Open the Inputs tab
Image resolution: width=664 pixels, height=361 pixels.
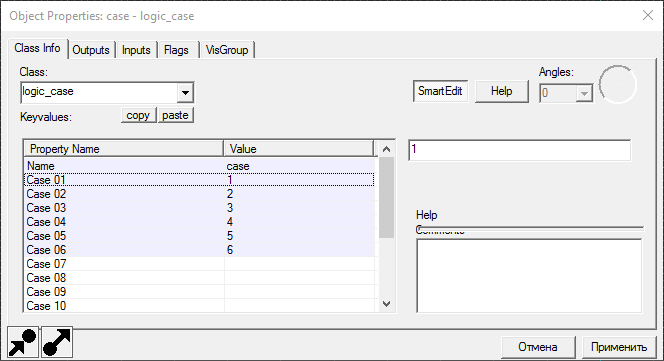[x=136, y=50]
